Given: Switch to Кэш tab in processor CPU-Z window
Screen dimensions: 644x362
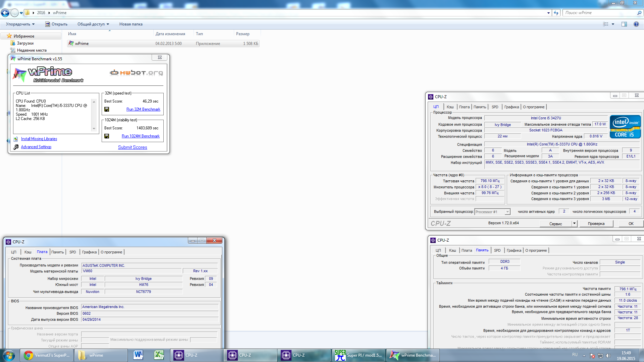Looking at the screenshot, I should tap(450, 107).
